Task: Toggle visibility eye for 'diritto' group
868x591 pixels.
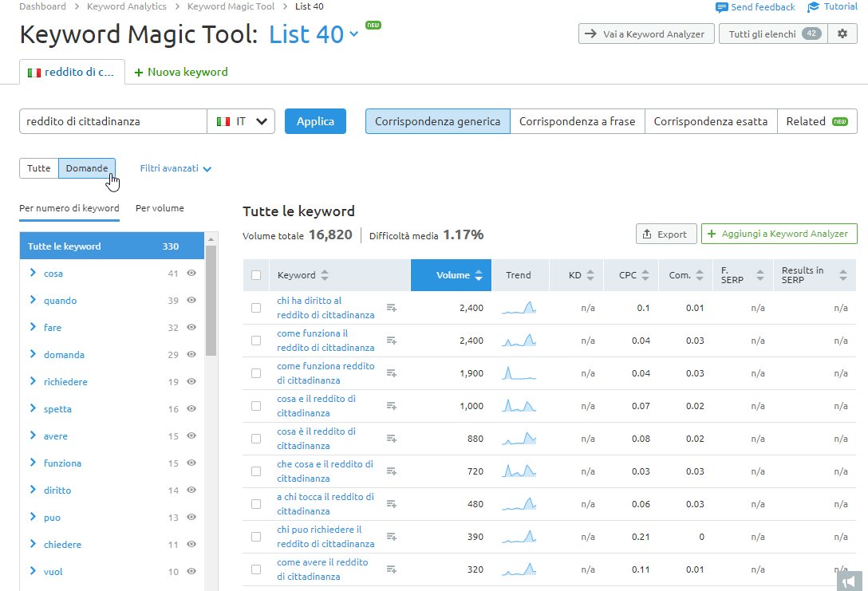Action: 191,490
